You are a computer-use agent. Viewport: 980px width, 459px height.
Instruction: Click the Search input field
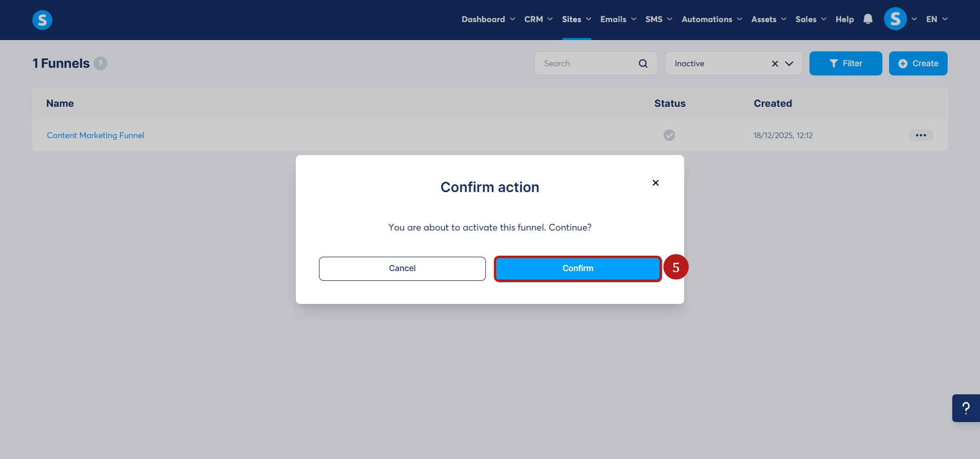pyautogui.click(x=588, y=64)
